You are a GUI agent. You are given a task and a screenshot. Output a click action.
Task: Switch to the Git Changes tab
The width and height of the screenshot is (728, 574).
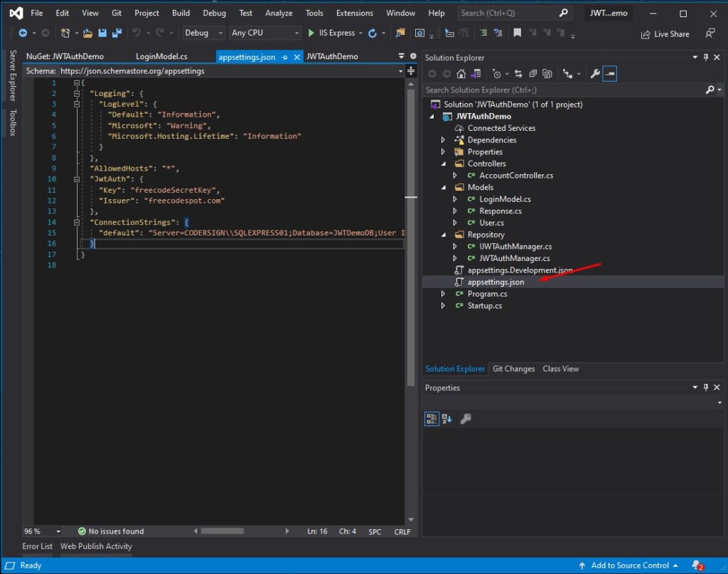click(513, 368)
